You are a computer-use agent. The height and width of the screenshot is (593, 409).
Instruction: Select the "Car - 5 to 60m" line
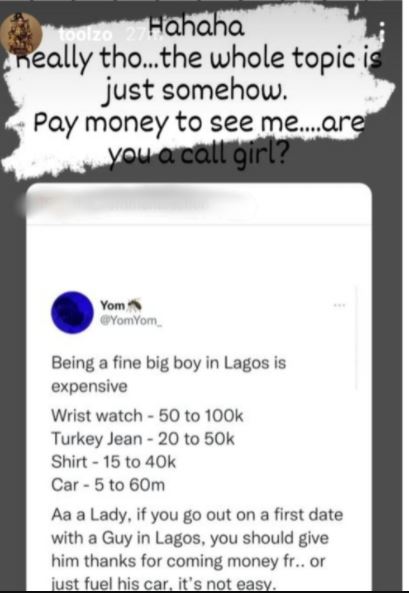108,485
